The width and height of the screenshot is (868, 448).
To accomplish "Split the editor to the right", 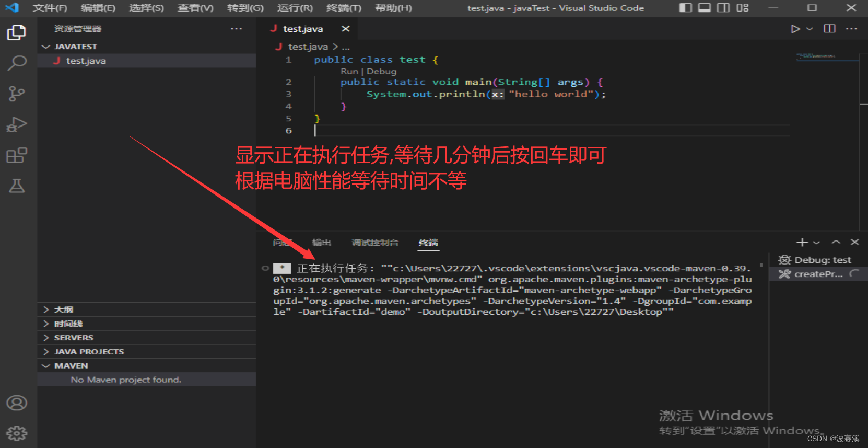I will (x=829, y=29).
